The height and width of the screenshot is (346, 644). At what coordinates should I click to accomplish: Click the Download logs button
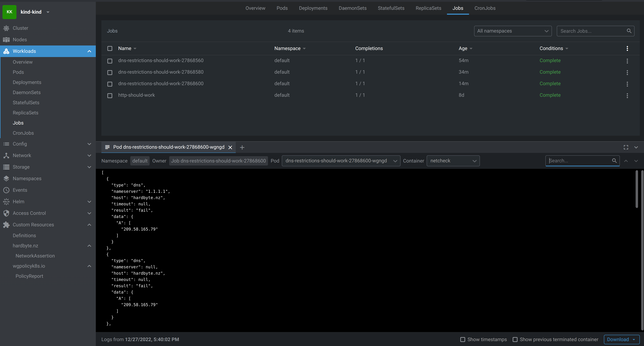coord(618,340)
